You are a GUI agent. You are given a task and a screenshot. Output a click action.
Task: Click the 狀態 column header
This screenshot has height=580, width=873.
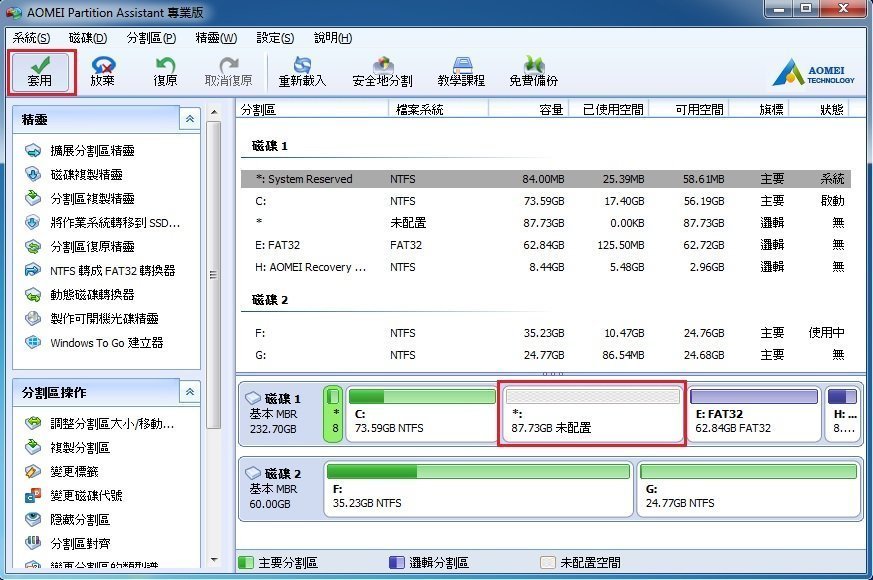click(x=820, y=109)
